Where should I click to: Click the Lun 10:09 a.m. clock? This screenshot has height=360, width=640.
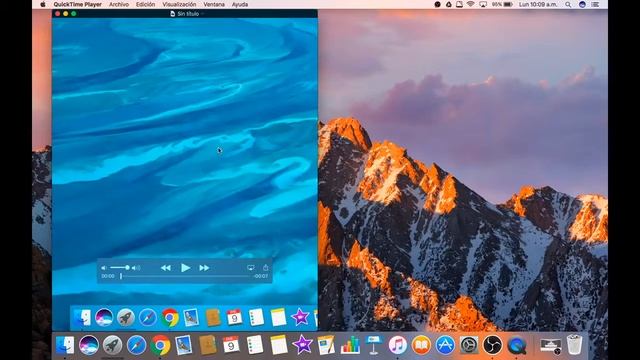538,4
